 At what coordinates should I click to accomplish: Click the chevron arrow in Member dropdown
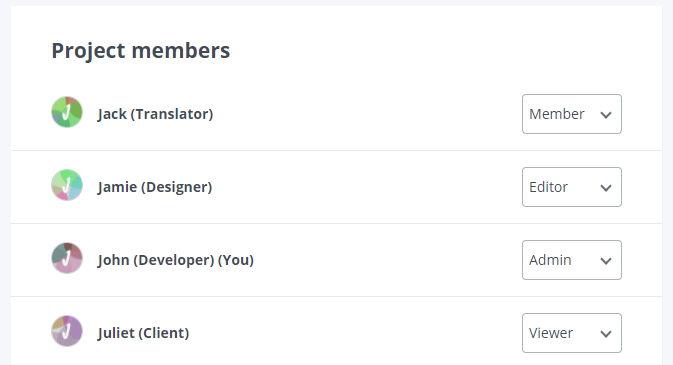606,115
